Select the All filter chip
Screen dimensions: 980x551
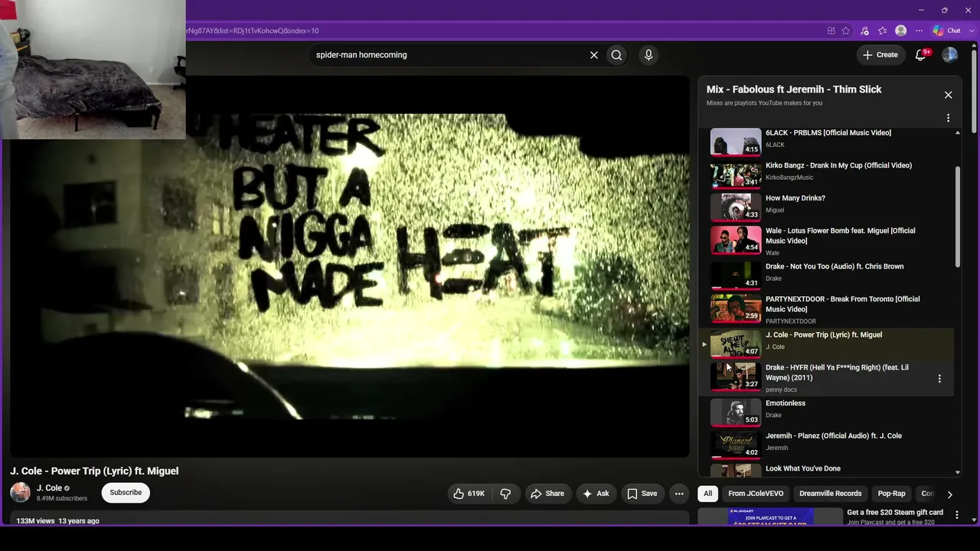coord(707,494)
